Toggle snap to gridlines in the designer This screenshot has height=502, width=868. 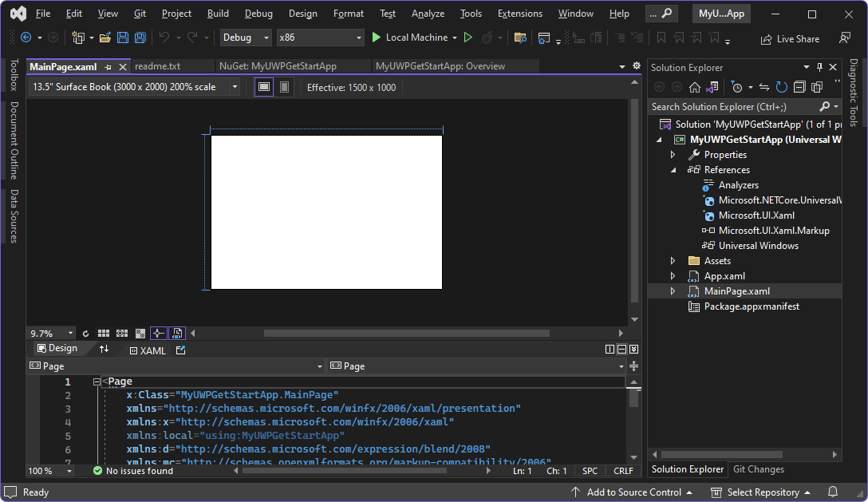tap(121, 333)
